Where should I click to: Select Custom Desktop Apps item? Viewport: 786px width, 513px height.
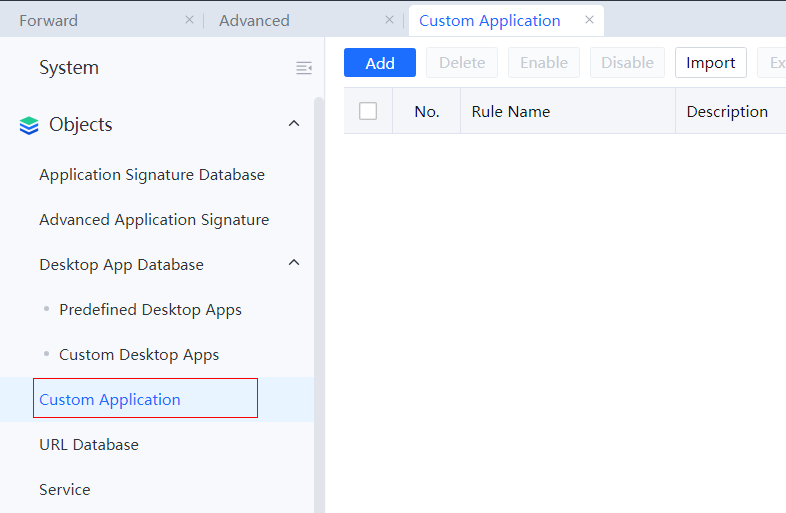pyautogui.click(x=139, y=355)
